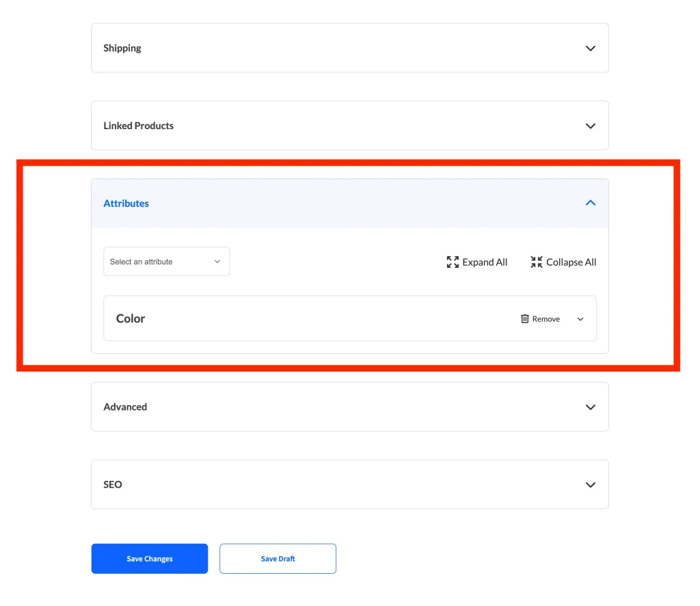
Task: Expand the SEO section chevron
Action: coord(591,485)
